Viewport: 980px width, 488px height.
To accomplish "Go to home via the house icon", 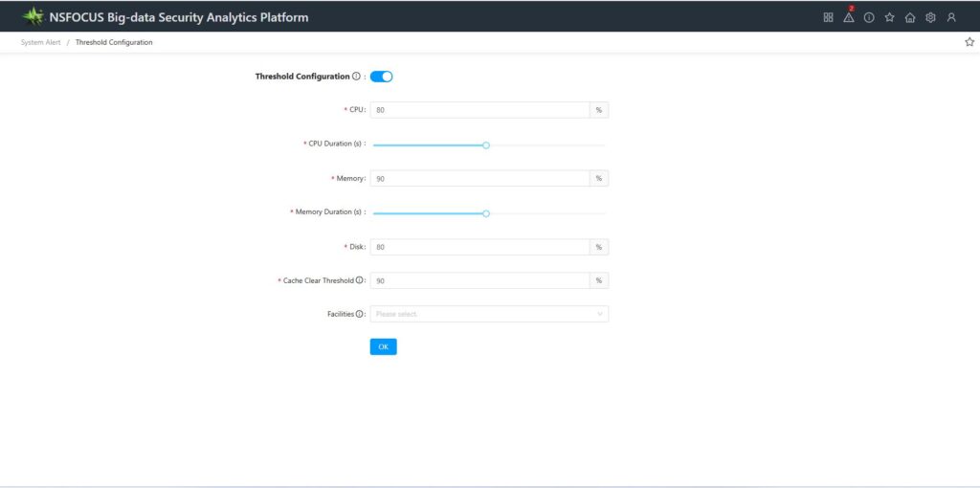I will pyautogui.click(x=910, y=17).
